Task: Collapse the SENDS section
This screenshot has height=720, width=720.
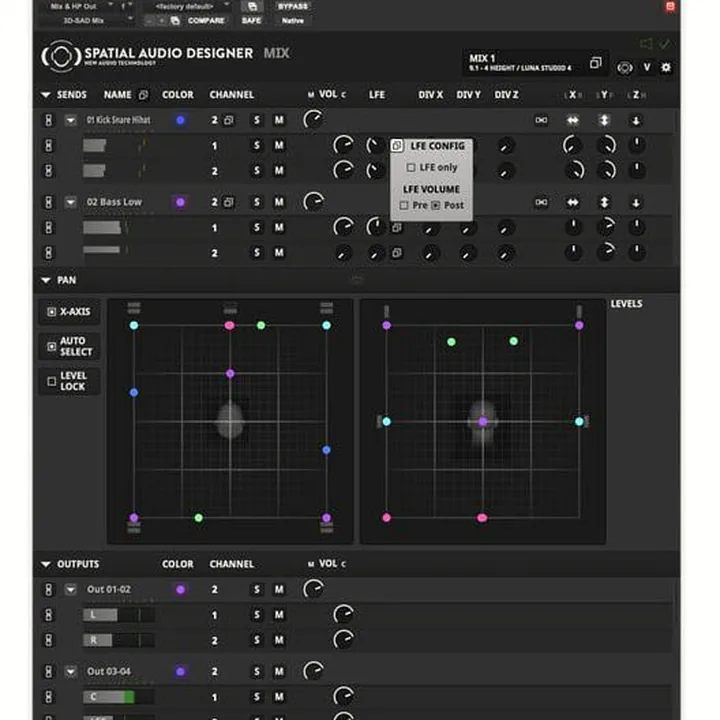Action: (45, 95)
